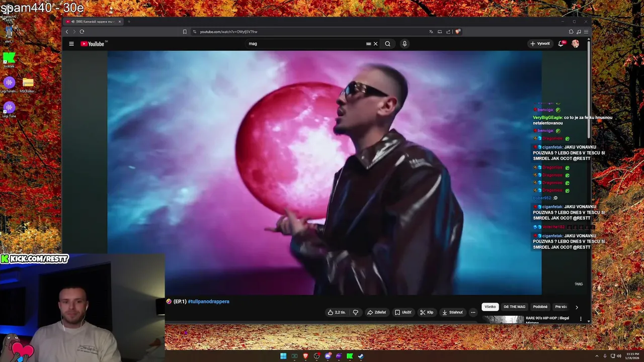
Task: Click the video player to pause playback
Action: 325,172
